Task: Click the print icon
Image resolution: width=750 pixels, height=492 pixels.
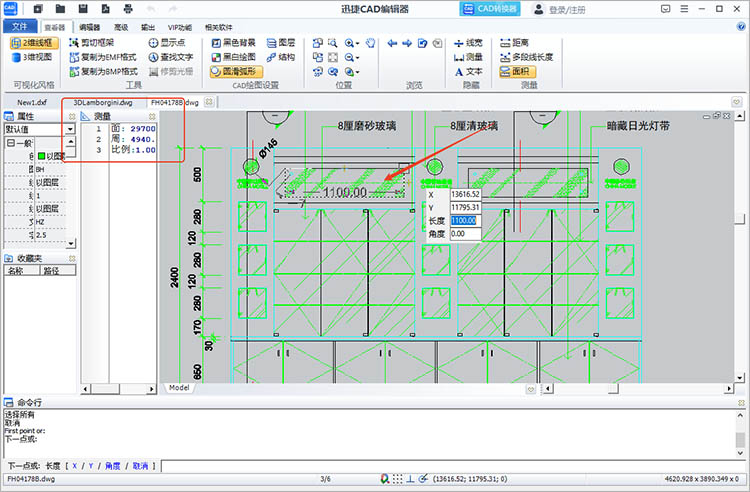Action: [128, 9]
